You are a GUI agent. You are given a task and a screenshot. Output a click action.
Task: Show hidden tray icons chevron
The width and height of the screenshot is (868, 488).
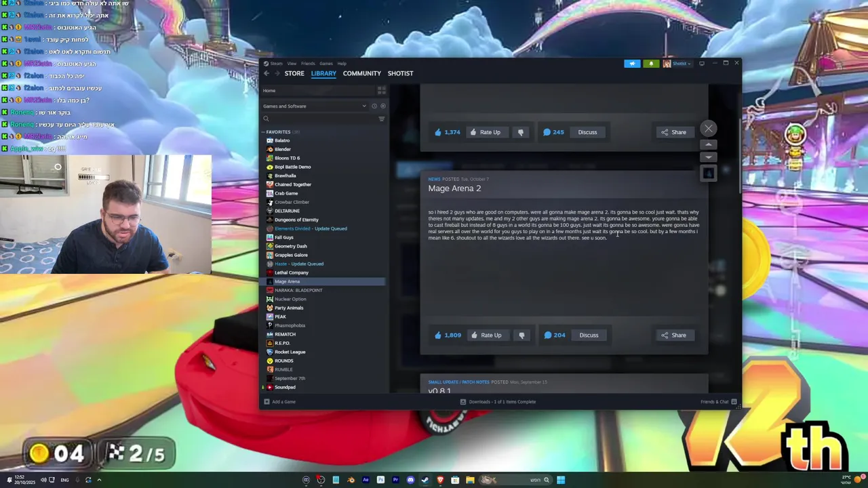pyautogui.click(x=99, y=480)
